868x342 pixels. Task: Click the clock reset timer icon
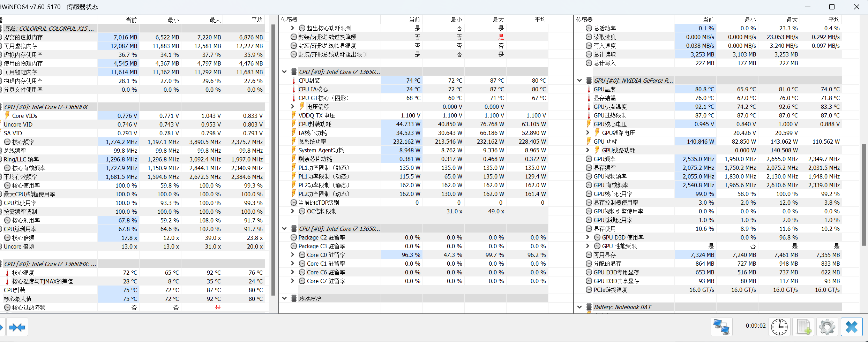[779, 327]
